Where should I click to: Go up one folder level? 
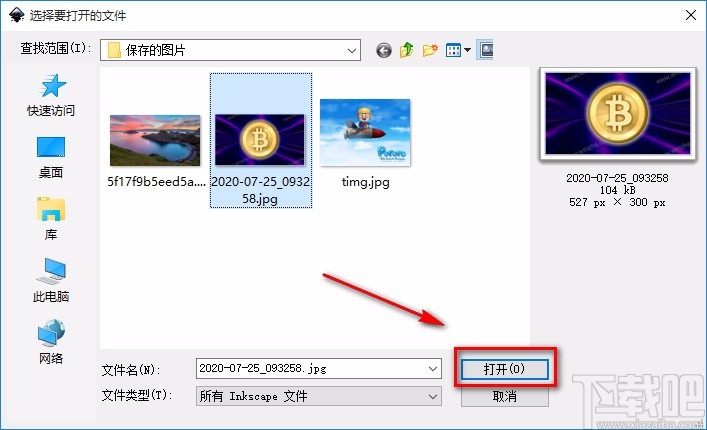407,50
